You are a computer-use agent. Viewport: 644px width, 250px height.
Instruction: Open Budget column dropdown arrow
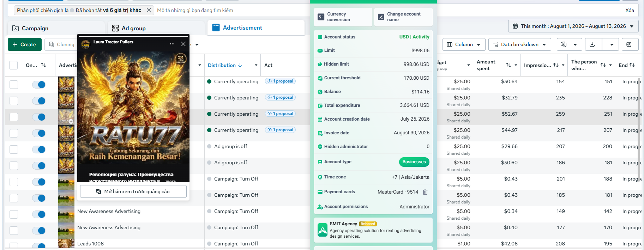tap(469, 65)
